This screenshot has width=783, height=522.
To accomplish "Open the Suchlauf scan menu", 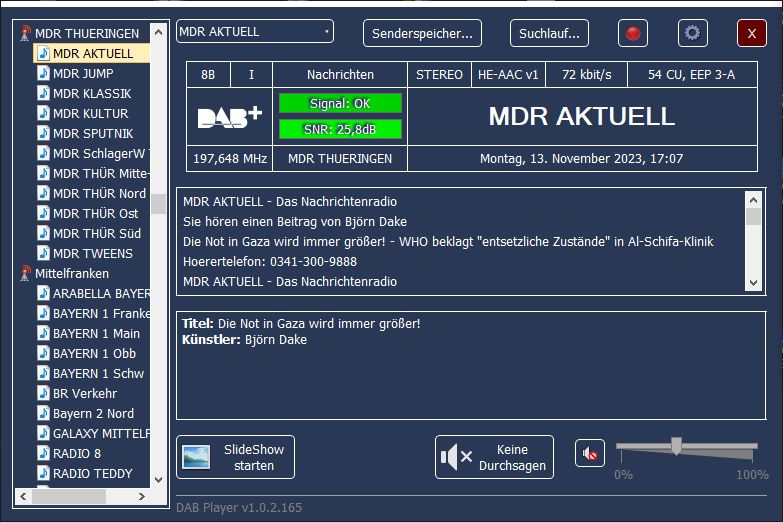I will coord(549,33).
